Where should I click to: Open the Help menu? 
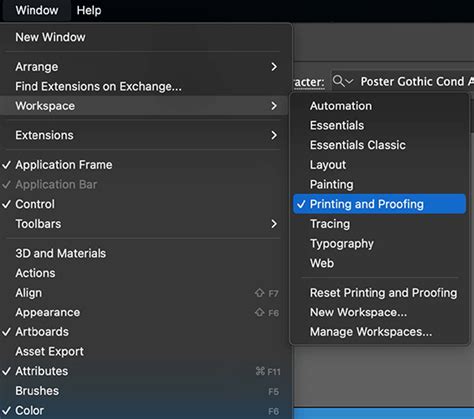coord(89,10)
